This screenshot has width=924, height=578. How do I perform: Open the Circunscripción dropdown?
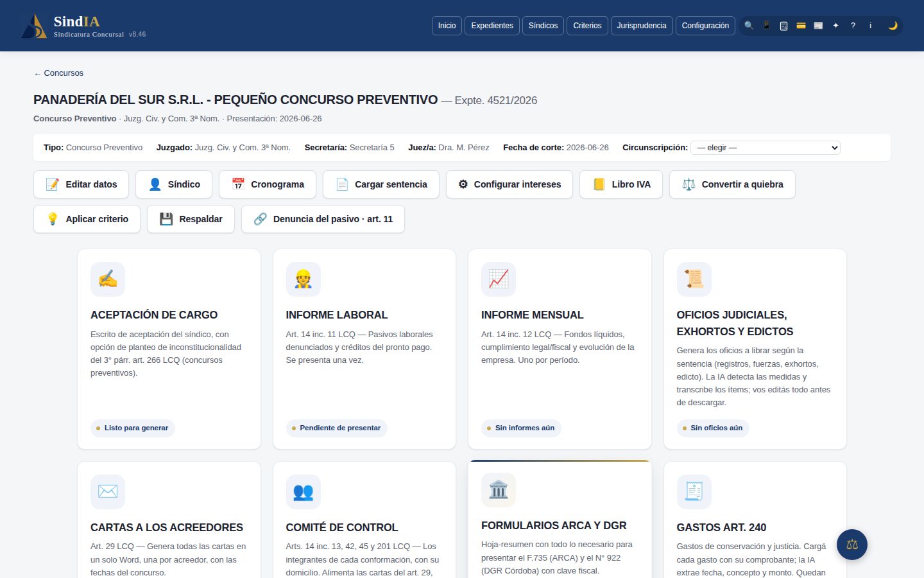[x=766, y=148]
